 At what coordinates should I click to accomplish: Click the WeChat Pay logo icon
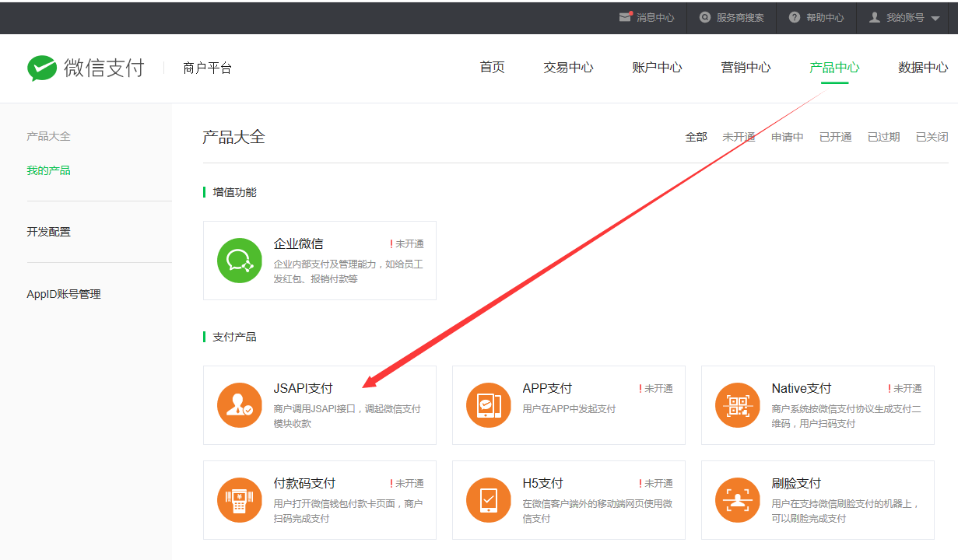[x=42, y=68]
